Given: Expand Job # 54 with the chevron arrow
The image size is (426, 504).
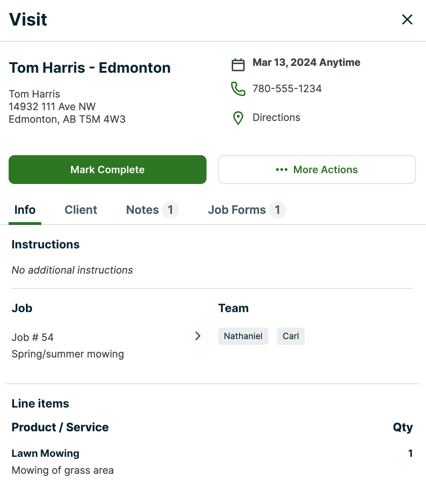Looking at the screenshot, I should click(198, 336).
